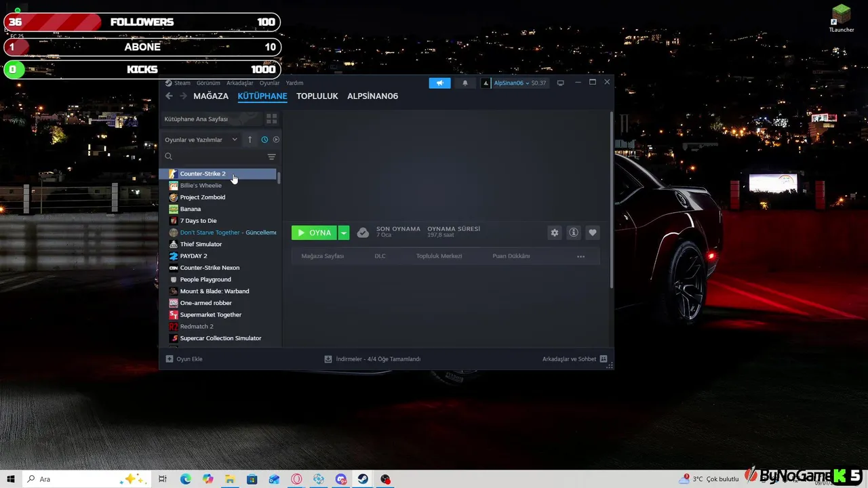Open the Görünüm menu
The height and width of the screenshot is (488, 868).
(208, 83)
